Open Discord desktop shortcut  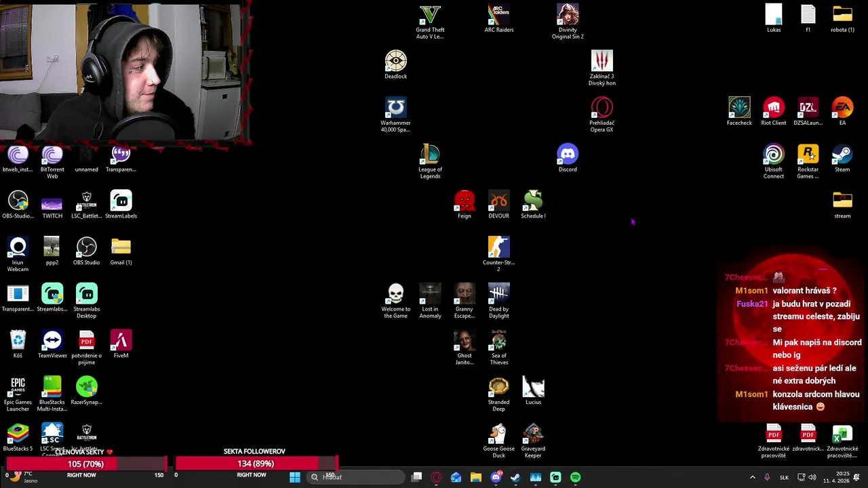pos(568,158)
